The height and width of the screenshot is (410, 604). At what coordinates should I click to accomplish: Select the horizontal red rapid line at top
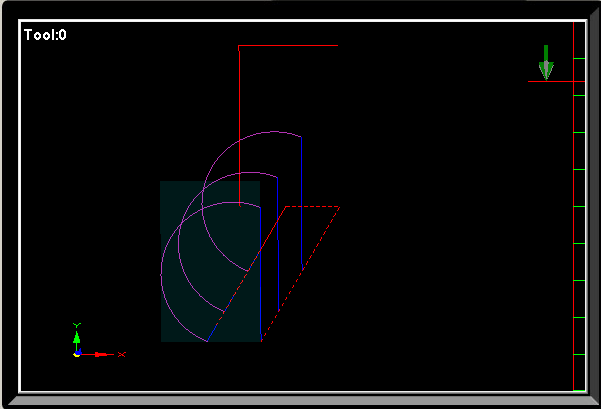[288, 45]
